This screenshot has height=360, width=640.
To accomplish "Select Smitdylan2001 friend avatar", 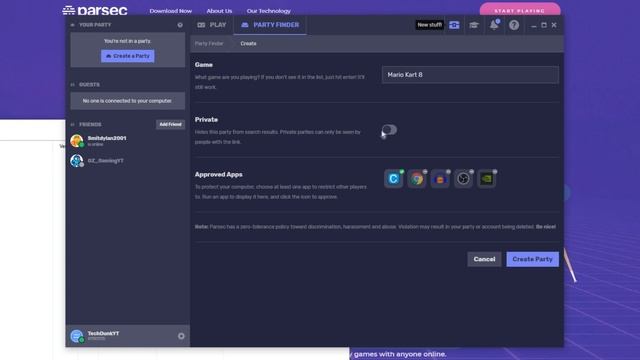I will (77, 141).
